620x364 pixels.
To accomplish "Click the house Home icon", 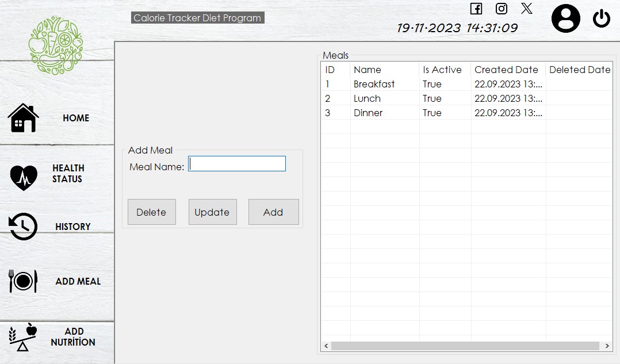I will [24, 118].
